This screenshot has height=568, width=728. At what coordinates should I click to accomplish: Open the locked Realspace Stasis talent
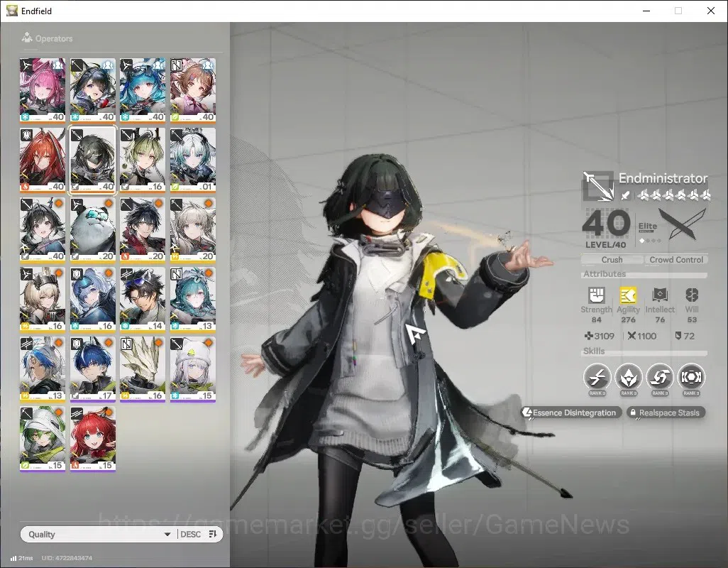point(666,413)
